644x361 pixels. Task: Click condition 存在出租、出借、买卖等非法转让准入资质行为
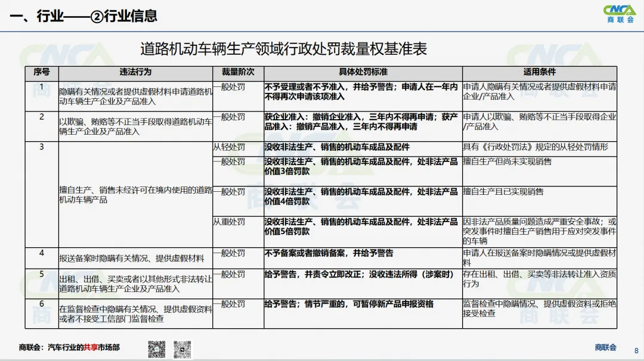[540, 279]
